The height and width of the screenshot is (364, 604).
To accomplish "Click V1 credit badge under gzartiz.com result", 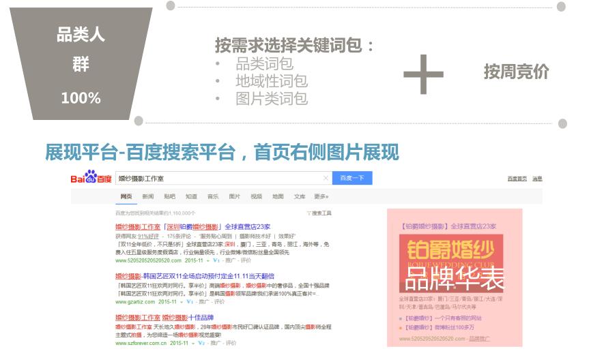I will point(190,302).
